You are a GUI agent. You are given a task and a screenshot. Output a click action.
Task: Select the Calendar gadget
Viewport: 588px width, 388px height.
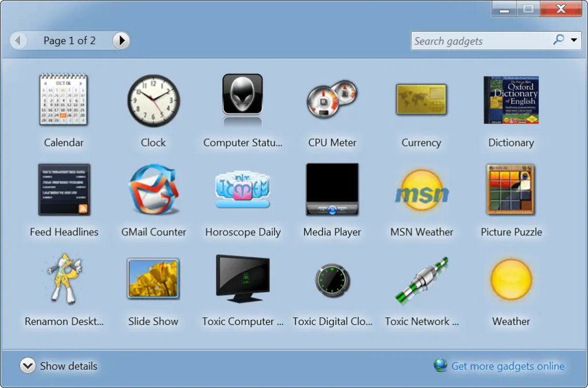click(x=64, y=99)
